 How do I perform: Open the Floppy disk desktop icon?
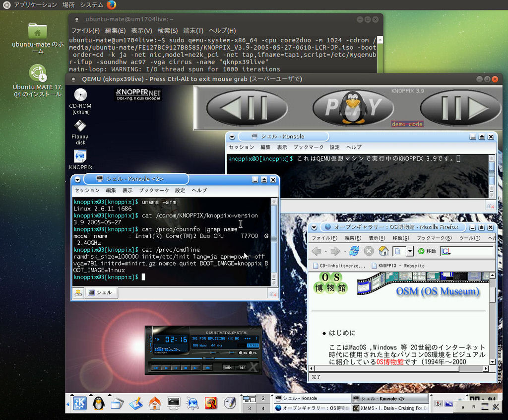pos(80,133)
